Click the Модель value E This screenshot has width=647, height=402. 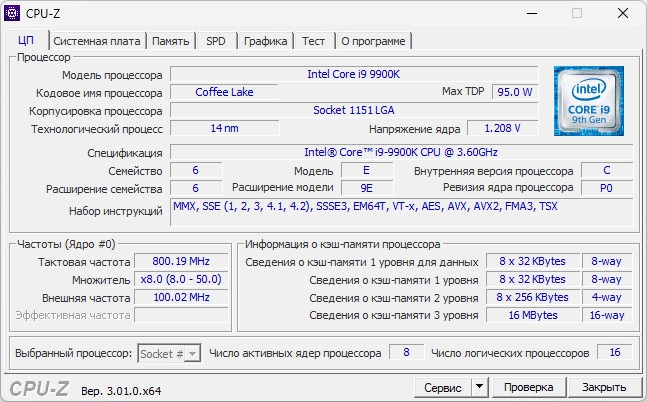367,170
